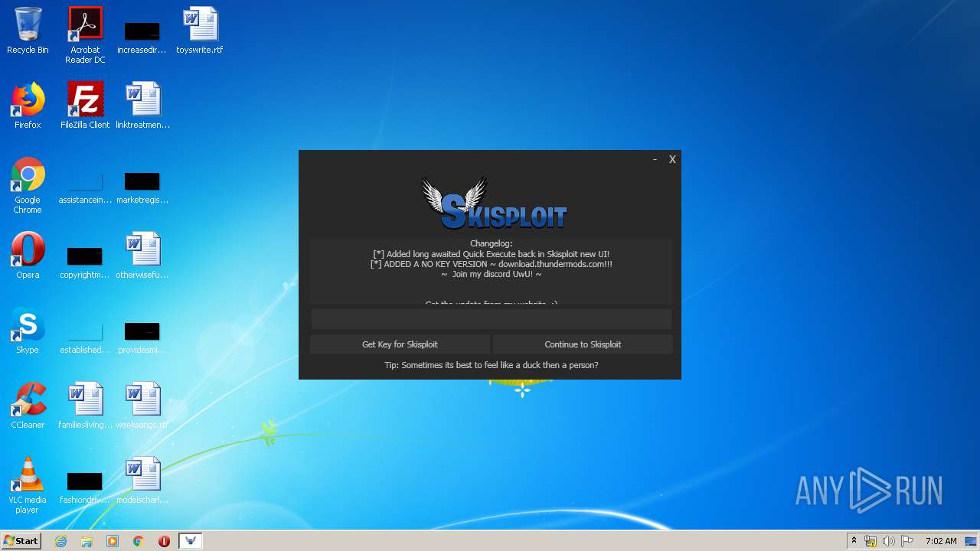The height and width of the screenshot is (551, 980).
Task: Select FileZilla Client desktop shortcut
Action: pos(85,106)
